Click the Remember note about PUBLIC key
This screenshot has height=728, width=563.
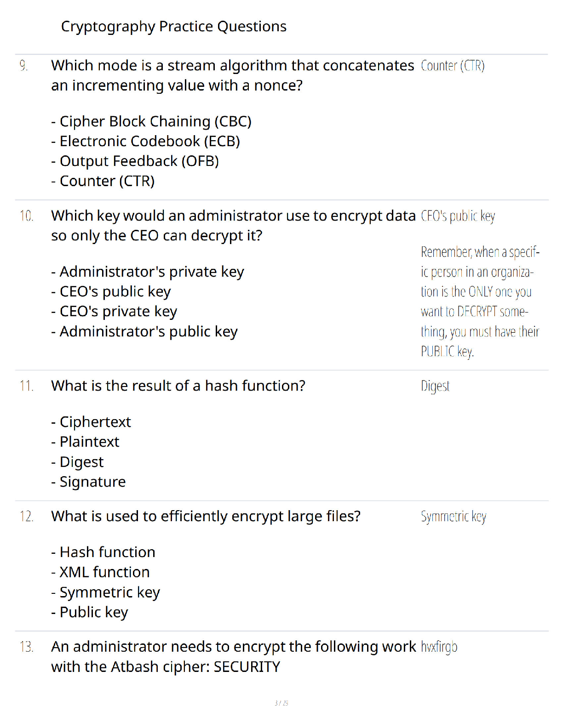point(480,302)
